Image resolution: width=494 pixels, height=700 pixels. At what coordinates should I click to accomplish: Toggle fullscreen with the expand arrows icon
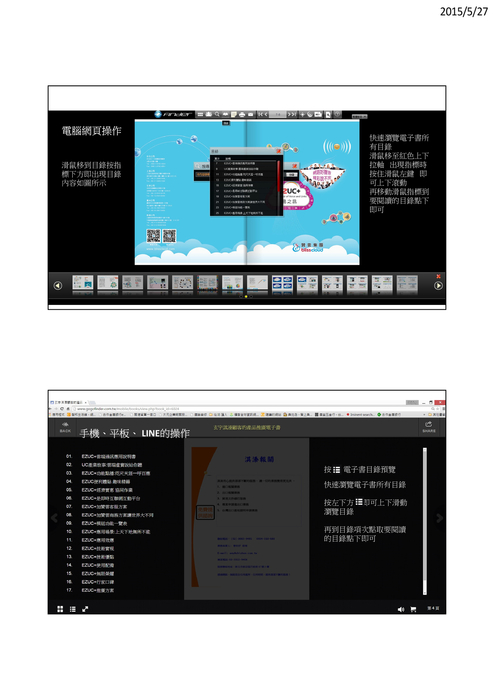(85, 609)
